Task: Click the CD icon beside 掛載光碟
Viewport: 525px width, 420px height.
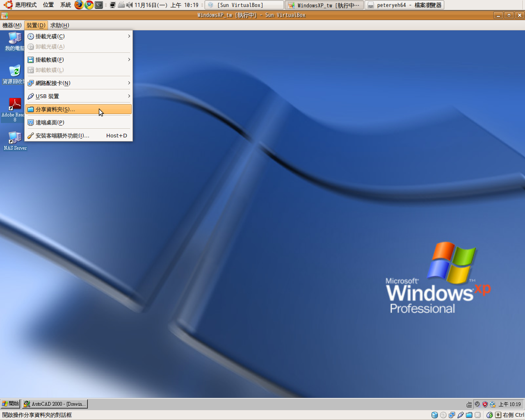Action: point(31,37)
